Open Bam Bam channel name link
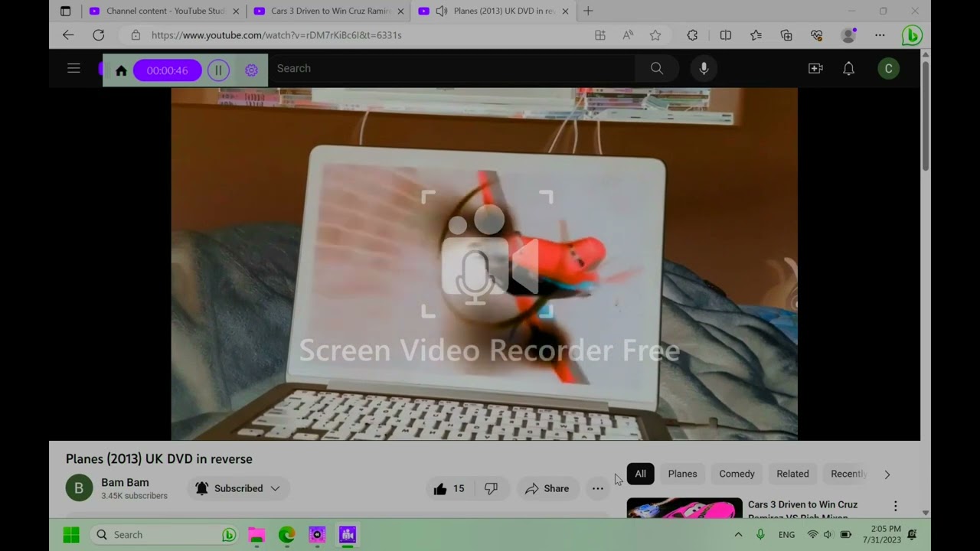Screen dimensions: 980x551 tap(125, 483)
